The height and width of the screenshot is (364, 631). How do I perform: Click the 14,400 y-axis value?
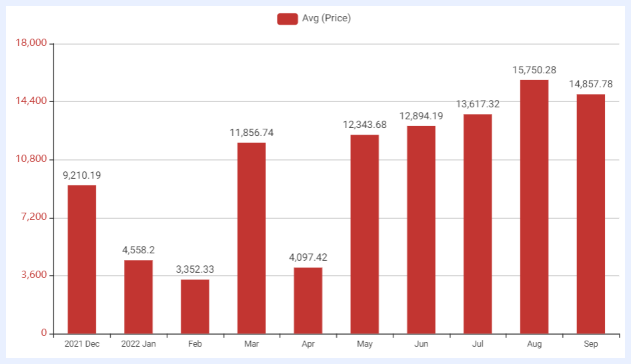(31, 101)
